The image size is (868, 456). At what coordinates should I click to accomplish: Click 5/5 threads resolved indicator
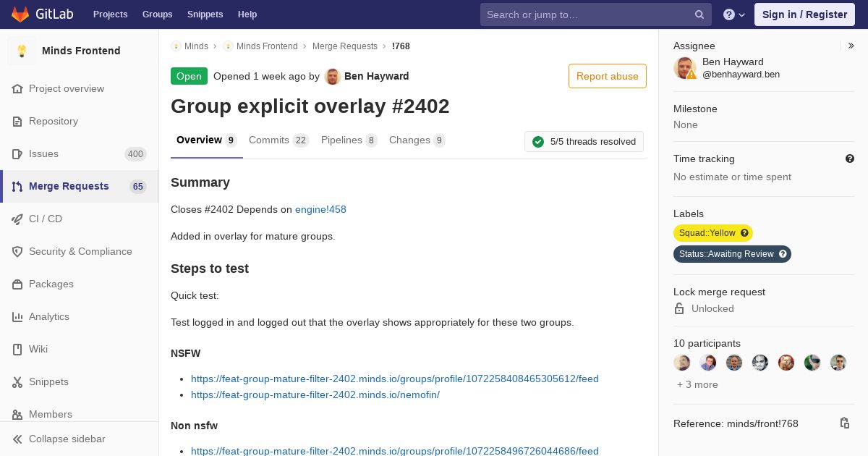click(584, 142)
